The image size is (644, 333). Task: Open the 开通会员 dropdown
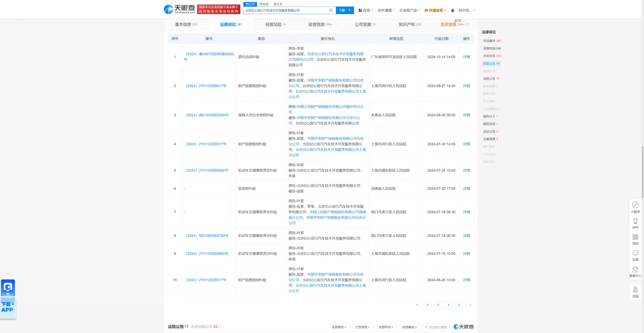tap(435, 11)
